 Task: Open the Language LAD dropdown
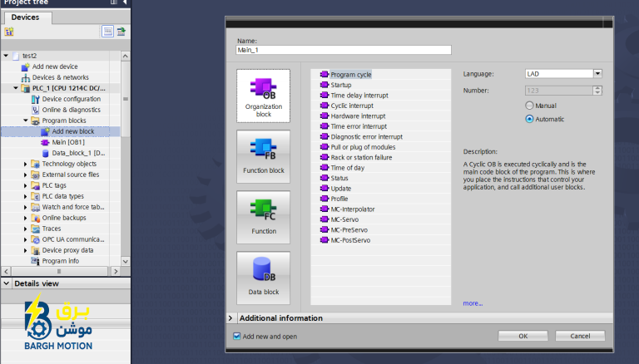[x=597, y=74]
